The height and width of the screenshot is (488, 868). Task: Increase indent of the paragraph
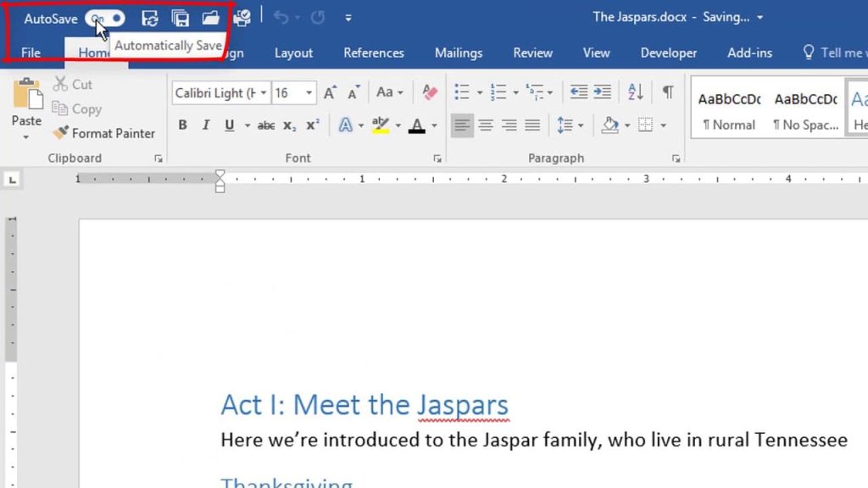603,91
